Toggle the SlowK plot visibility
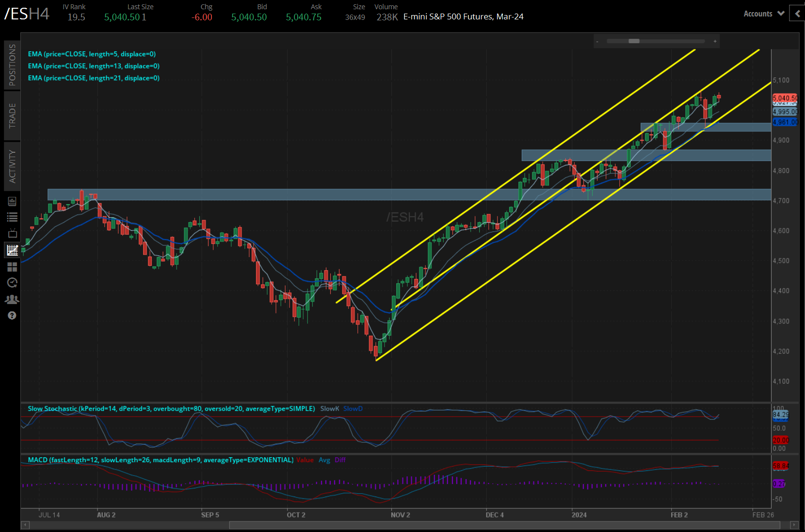The height and width of the screenshot is (532, 805). (x=329, y=409)
